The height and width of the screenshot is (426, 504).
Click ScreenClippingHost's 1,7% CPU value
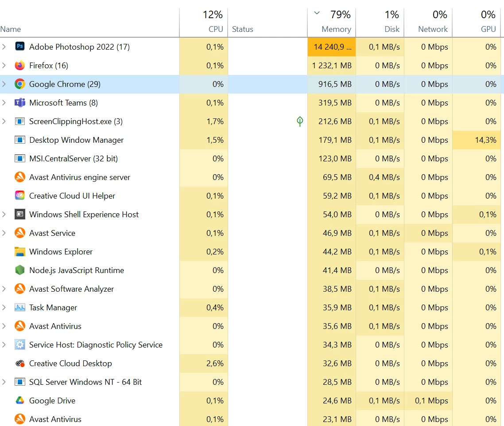point(203,121)
